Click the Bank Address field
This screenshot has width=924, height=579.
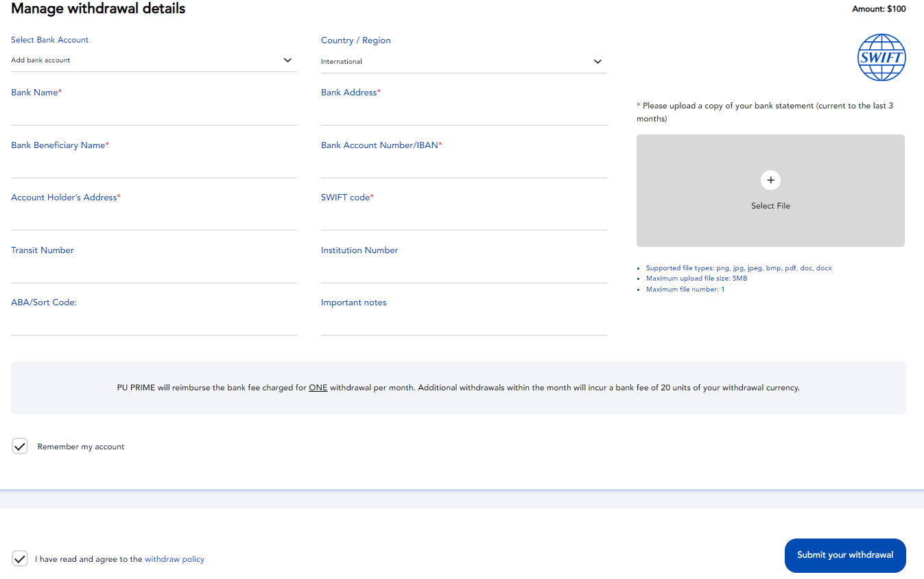[464, 113]
